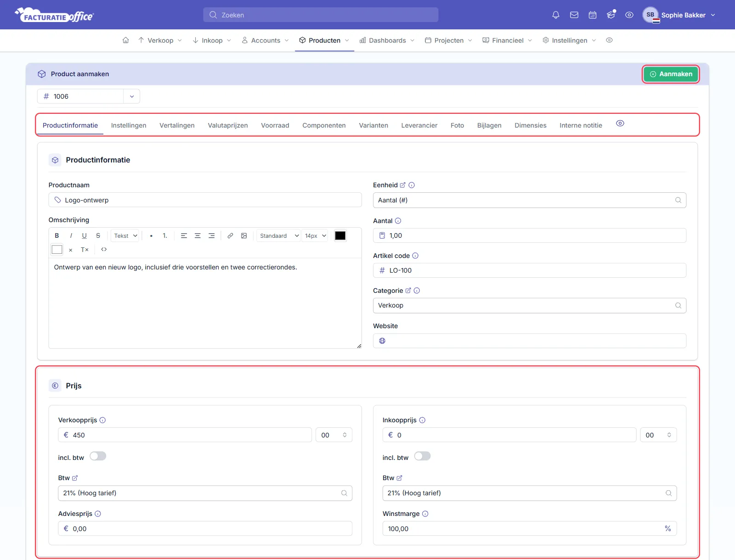Open the Accounts menu

[x=265, y=40]
